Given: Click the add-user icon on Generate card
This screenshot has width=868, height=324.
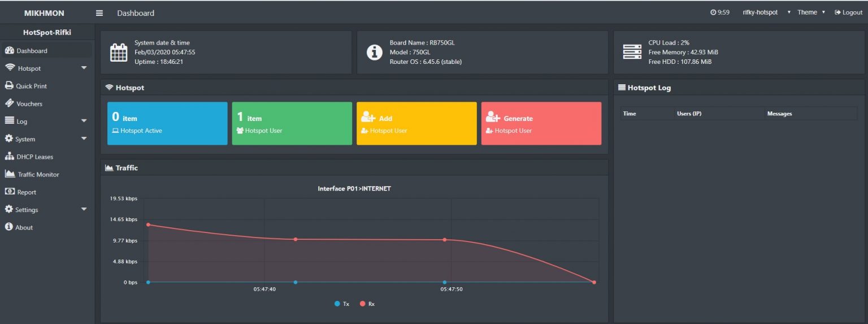Looking at the screenshot, I should tap(493, 117).
